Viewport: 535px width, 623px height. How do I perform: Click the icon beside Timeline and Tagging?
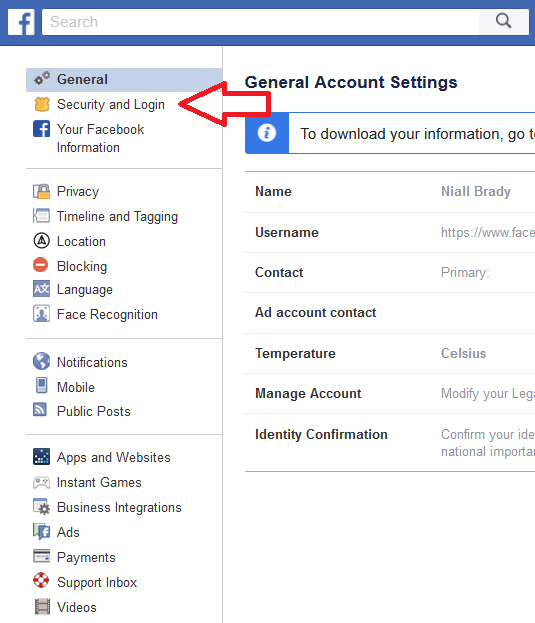pyautogui.click(x=42, y=216)
